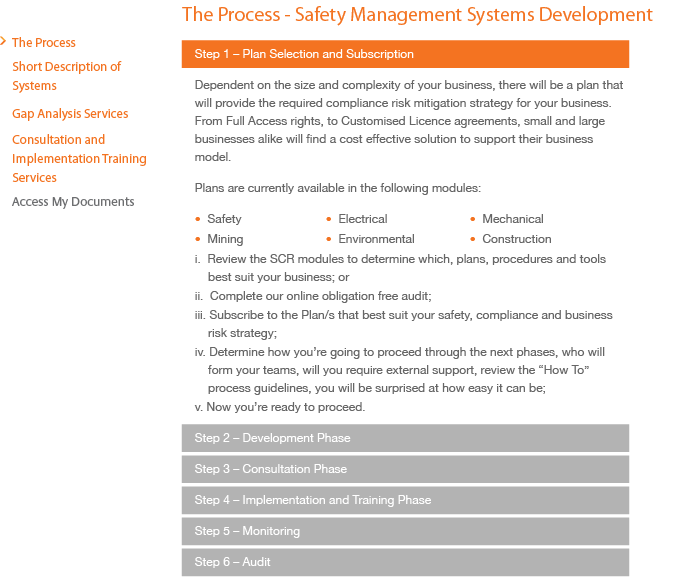Click the Electrical module bullet text

362,219
